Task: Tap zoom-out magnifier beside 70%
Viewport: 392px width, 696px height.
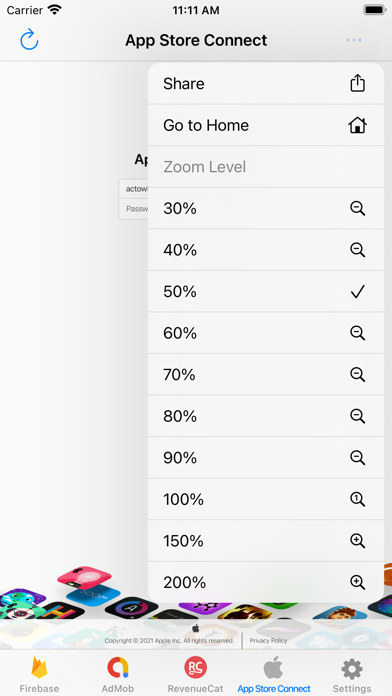Action: [357, 375]
